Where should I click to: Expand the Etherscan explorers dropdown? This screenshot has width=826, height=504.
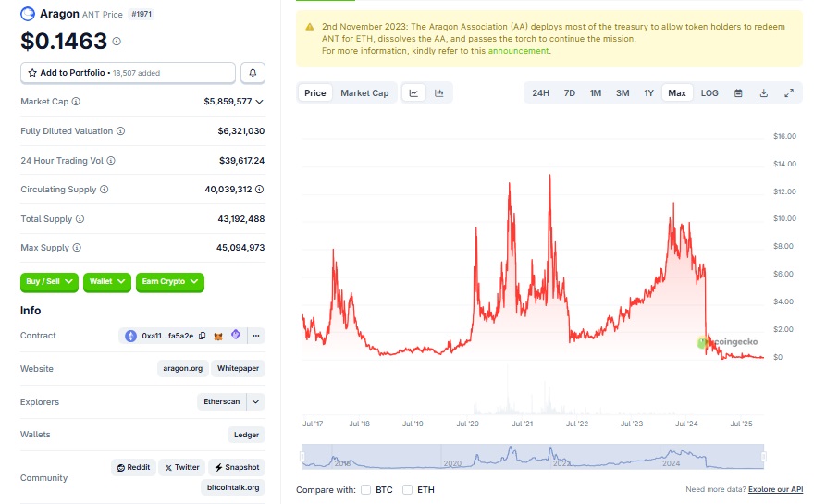pyautogui.click(x=256, y=402)
